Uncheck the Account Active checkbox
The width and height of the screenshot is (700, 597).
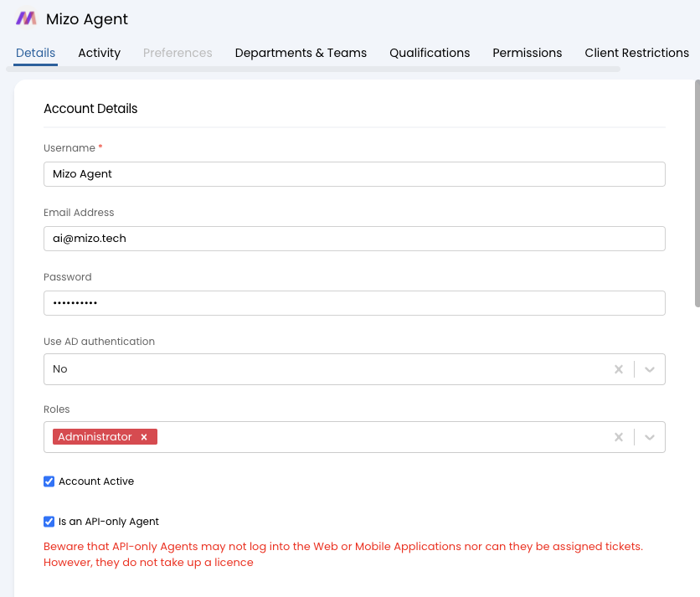(x=49, y=481)
